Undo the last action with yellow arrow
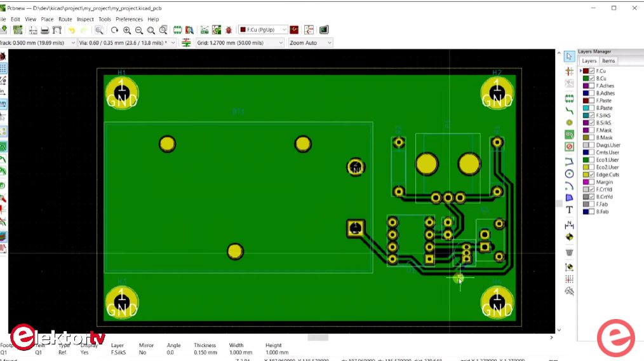The width and height of the screenshot is (644, 361). point(72,30)
